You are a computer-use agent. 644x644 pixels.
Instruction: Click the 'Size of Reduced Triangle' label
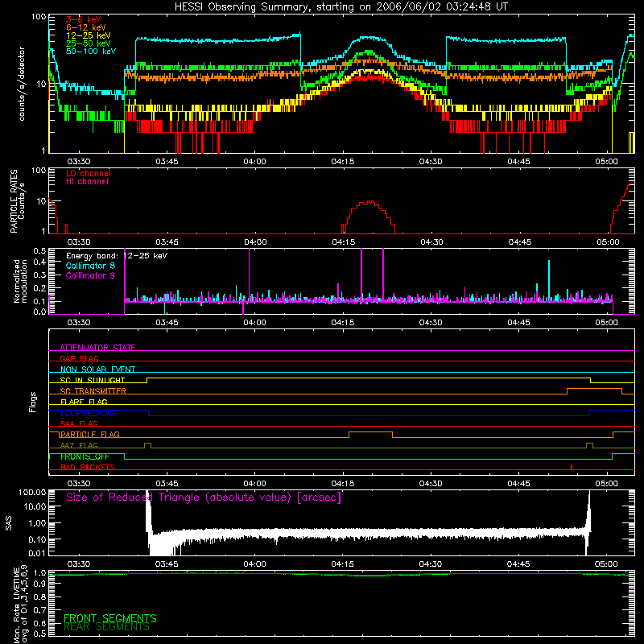point(204,497)
